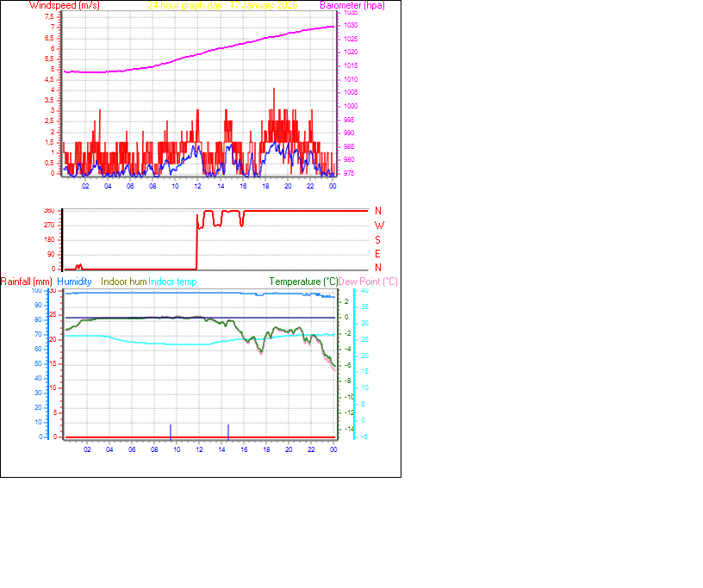
Task: Select the 12 hour mark on timeline
Action: (196, 183)
